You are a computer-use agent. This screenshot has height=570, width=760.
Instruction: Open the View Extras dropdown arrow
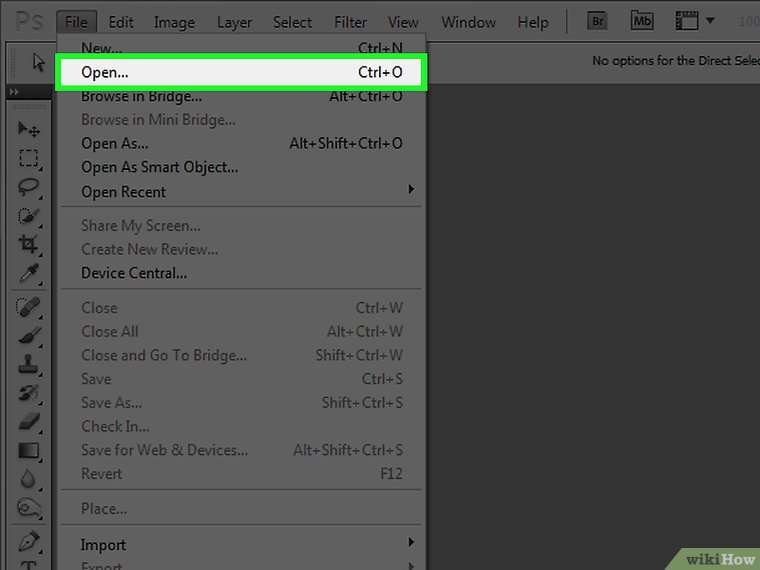710,21
